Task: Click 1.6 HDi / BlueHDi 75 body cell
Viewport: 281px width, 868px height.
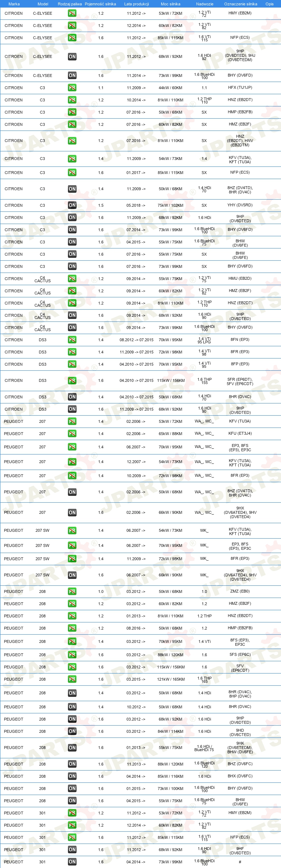Action: [204, 748]
